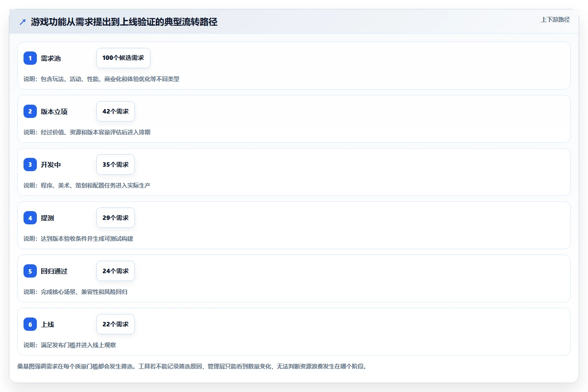
Task: Select step number 5 badge
Action: point(30,271)
